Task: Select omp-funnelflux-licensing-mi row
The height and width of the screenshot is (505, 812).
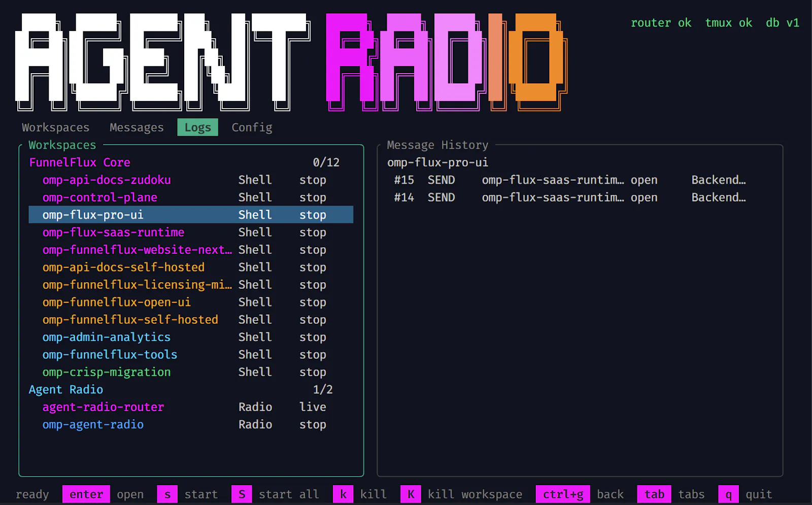Action: point(191,285)
